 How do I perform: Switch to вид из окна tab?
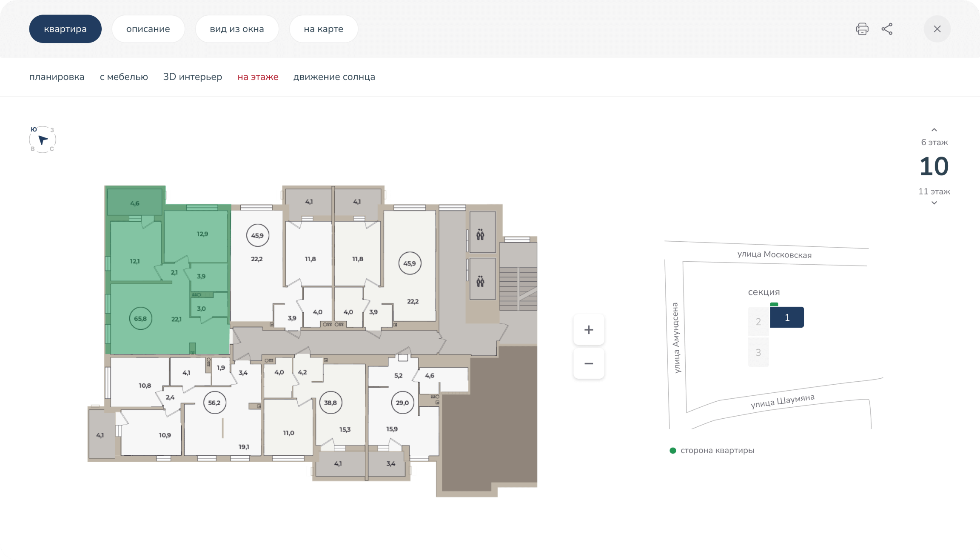pyautogui.click(x=237, y=29)
